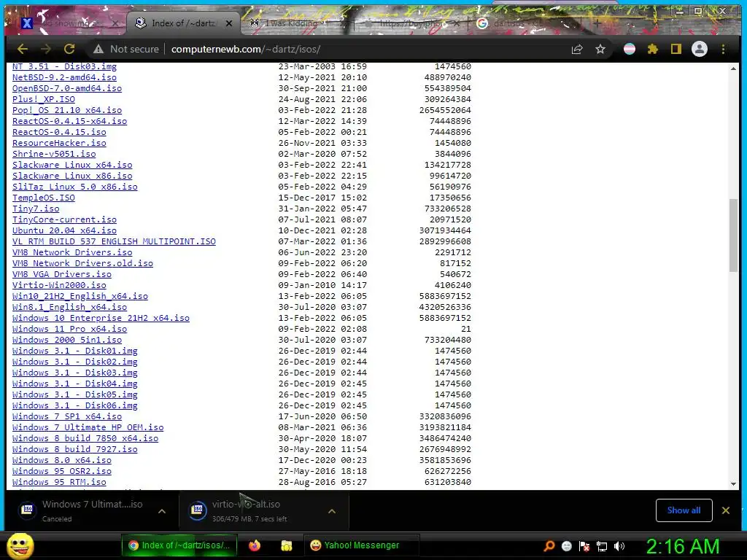747x560 pixels.
Task: Click the vertical scrollbar thumb
Action: pos(733,236)
